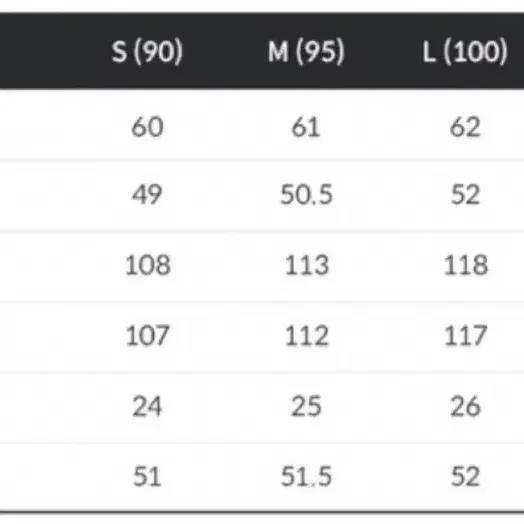Click the dark table header bar
524x524 pixels.
262,50
